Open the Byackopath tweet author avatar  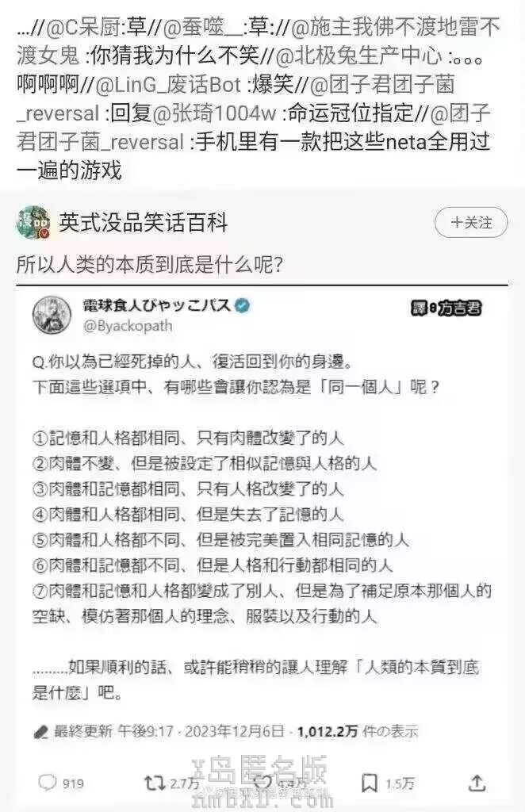coord(52,316)
